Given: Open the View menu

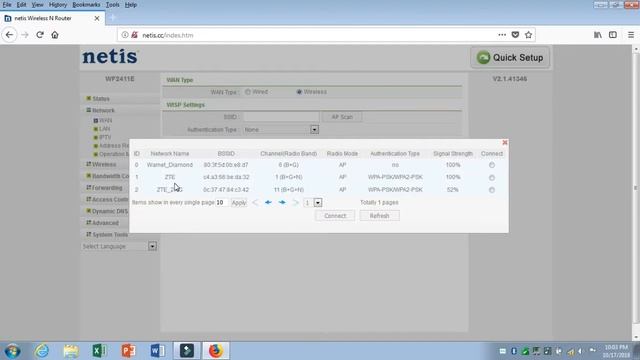Looking at the screenshot, I should tap(37, 5).
